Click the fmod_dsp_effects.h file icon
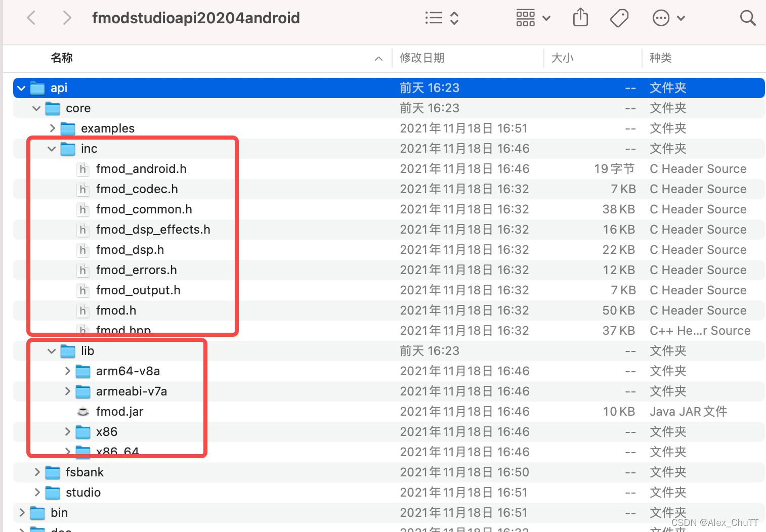766x532 pixels. 83,230
